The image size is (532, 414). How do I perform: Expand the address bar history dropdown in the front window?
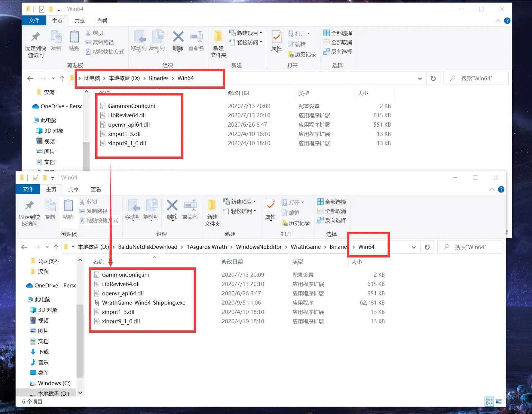point(414,247)
